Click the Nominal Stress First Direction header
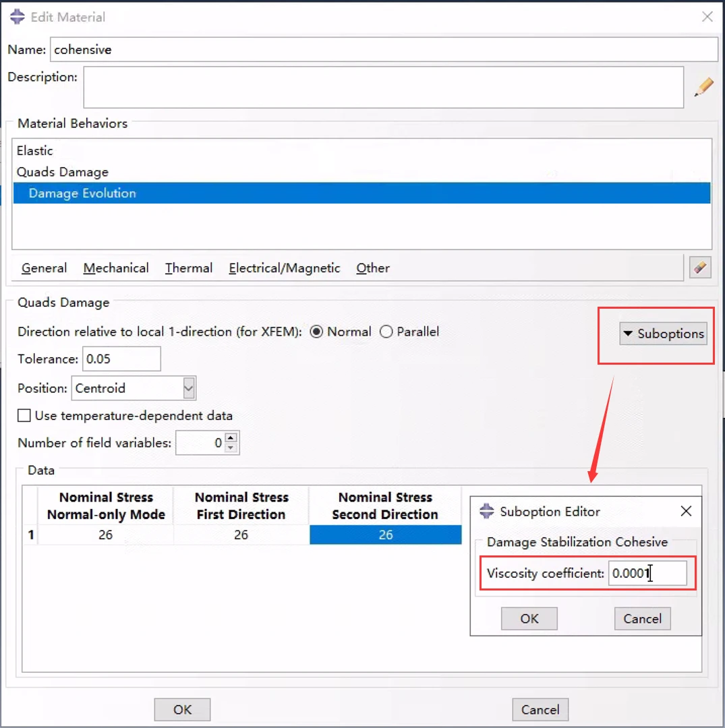 241,506
